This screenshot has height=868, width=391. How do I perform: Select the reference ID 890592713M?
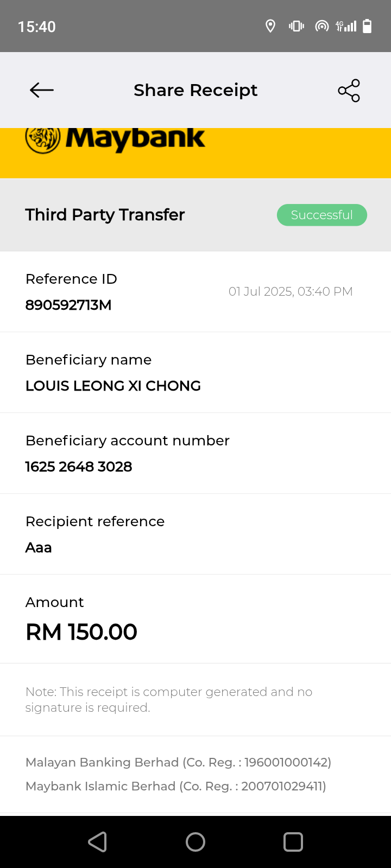pos(68,305)
